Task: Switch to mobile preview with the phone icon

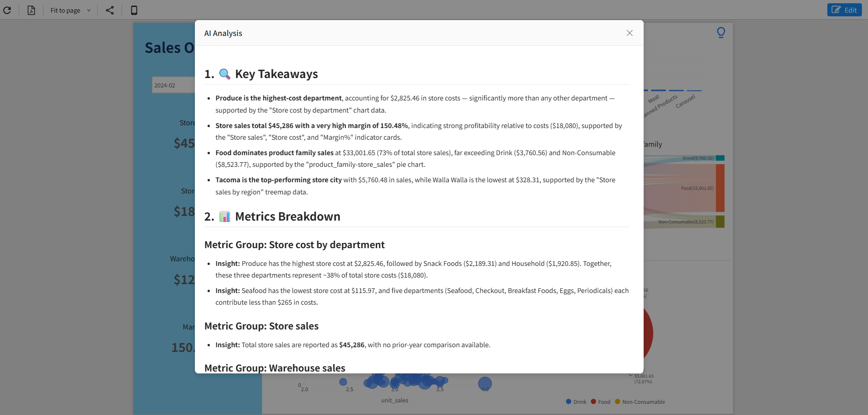Action: point(134,10)
